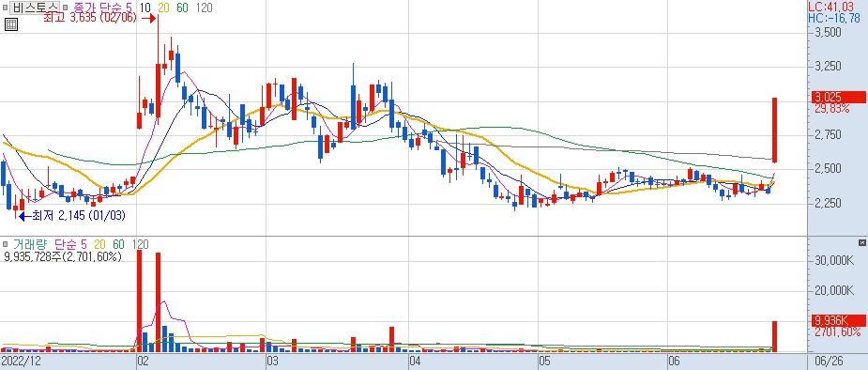Open the data table grid icon below 비스토스
Viewport: 868px width, 370px height.
click(x=11, y=23)
